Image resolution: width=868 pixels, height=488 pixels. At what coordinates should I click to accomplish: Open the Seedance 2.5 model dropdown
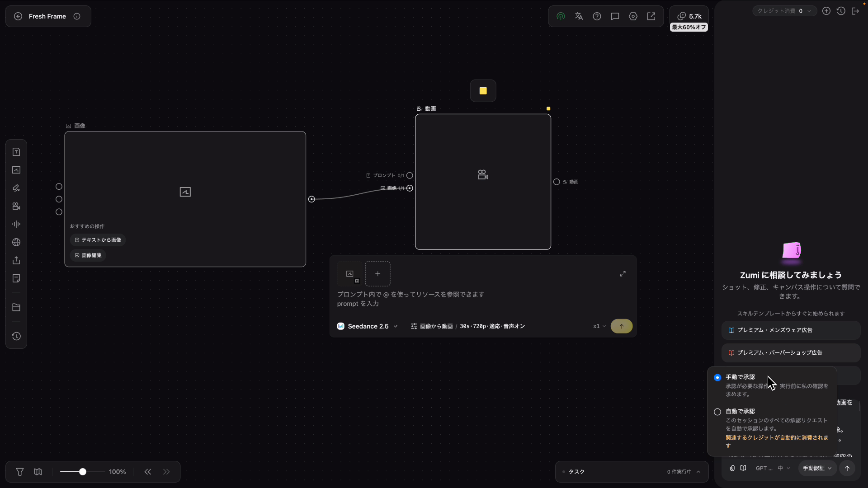tap(368, 326)
